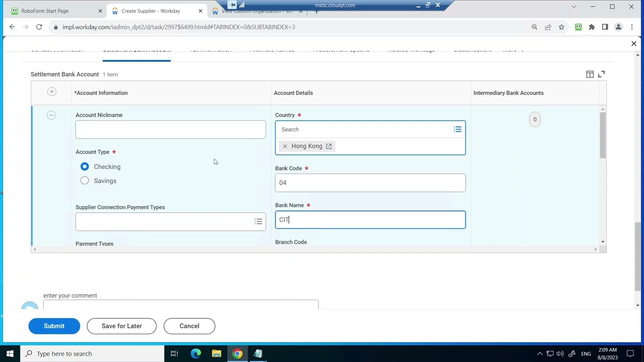The width and height of the screenshot is (644, 362).
Task: Open the ENG language indicator
Action: (x=586, y=354)
